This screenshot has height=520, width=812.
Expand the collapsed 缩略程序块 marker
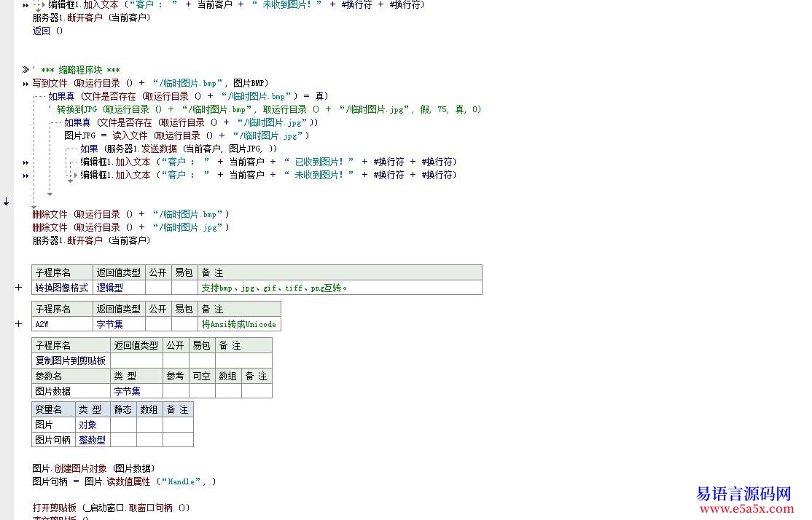[26, 69]
